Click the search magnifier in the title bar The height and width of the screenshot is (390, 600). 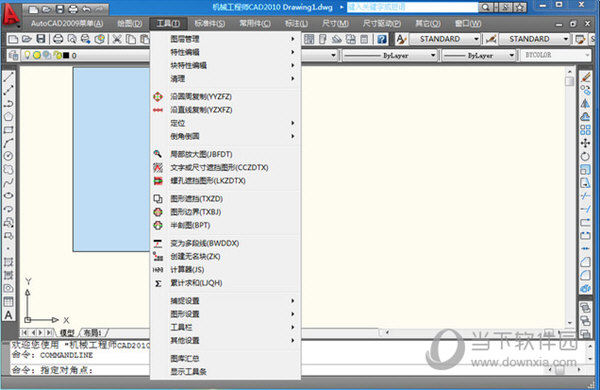(485, 7)
